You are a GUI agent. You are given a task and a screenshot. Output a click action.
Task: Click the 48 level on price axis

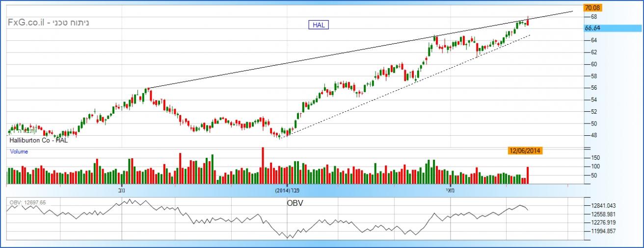click(x=593, y=135)
